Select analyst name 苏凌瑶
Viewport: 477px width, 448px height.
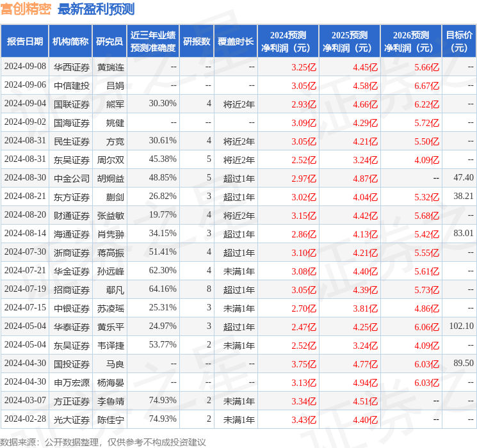(110, 308)
